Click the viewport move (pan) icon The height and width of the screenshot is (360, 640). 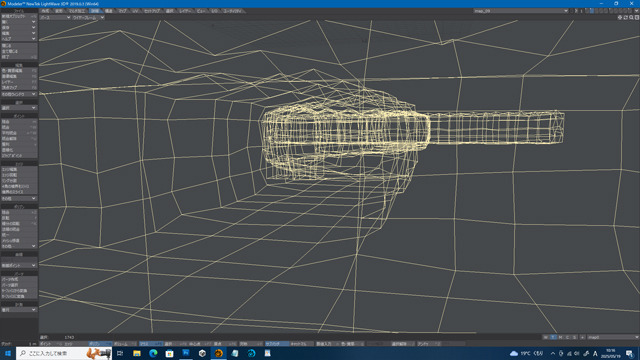[620, 18]
